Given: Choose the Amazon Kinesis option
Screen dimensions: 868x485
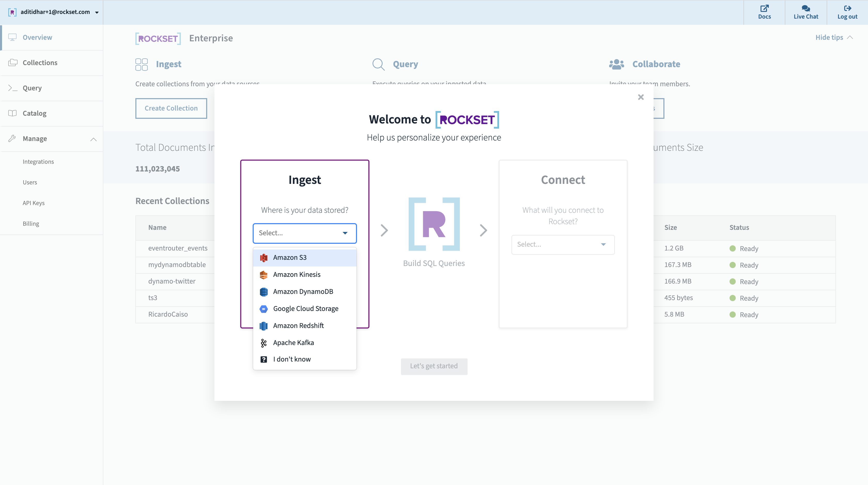Looking at the screenshot, I should (297, 275).
